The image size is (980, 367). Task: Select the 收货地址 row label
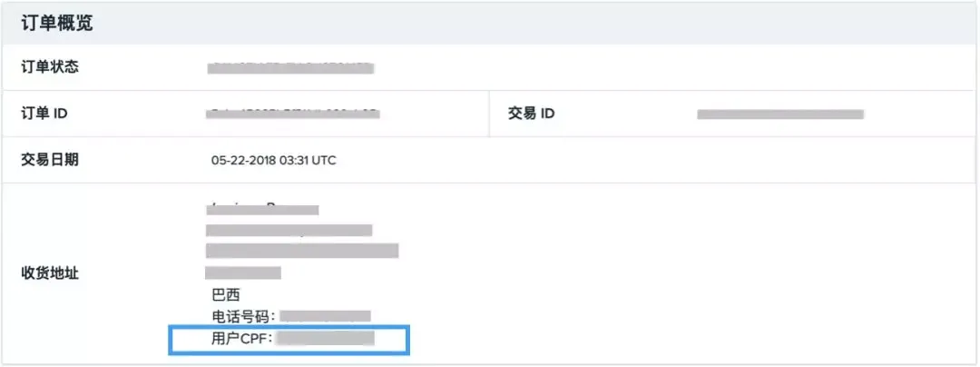(x=51, y=273)
